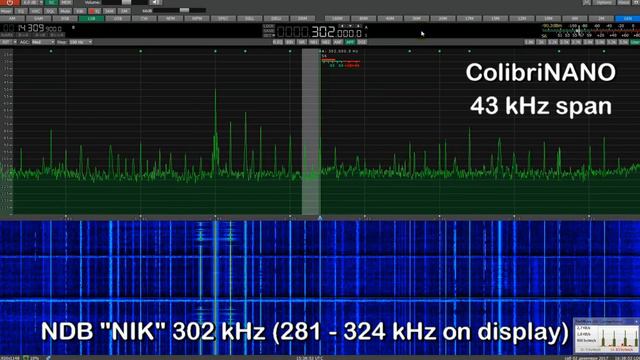Switch to the 2M band
Viewport: 640px width, 360px height.
click(x=601, y=18)
